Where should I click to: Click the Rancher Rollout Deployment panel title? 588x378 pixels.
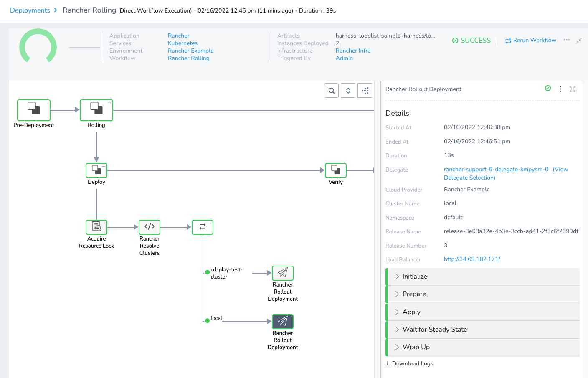[423, 89]
